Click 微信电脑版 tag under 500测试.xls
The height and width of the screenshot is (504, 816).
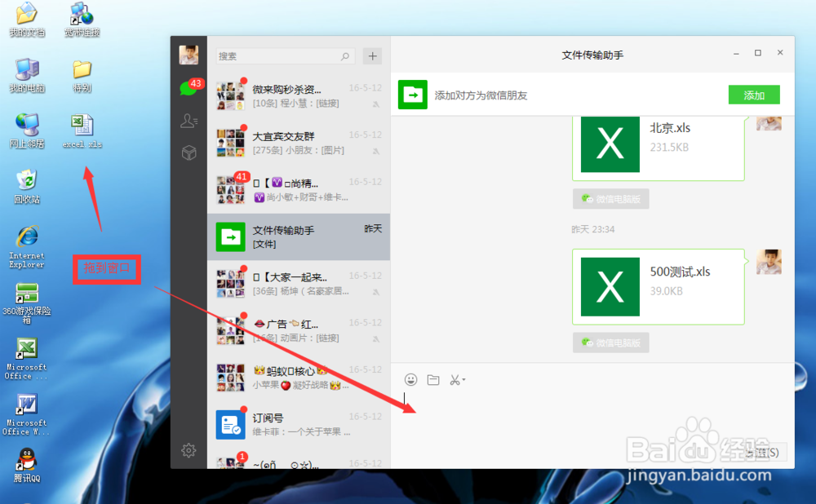tap(611, 343)
